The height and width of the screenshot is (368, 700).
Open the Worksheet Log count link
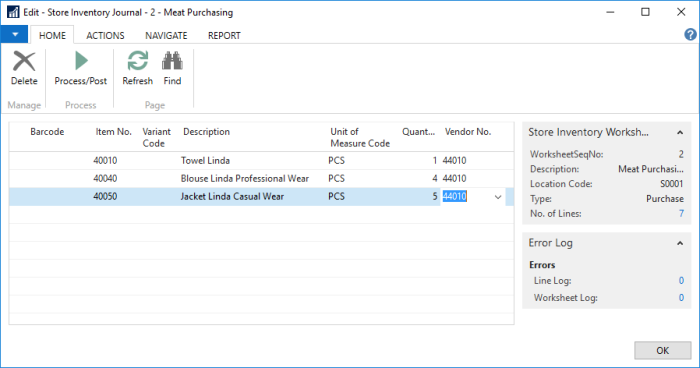681,297
